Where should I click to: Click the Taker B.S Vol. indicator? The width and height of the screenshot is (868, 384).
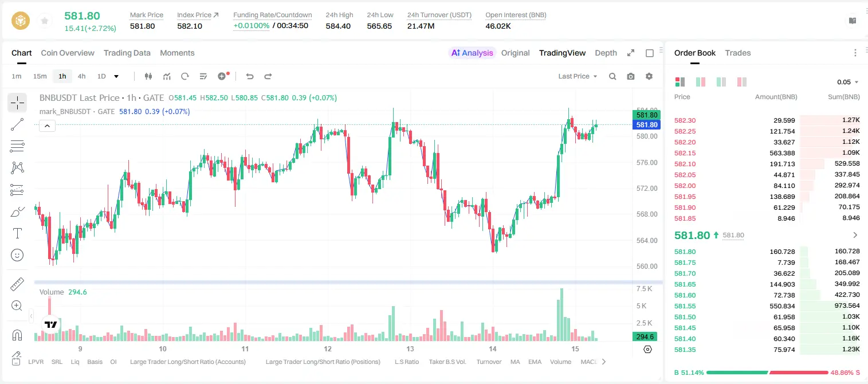click(447, 362)
